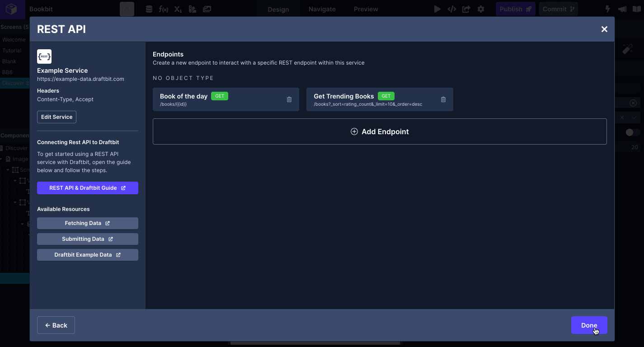Click the Publish button
Screen dimensions: 644x347
[x=515, y=9]
